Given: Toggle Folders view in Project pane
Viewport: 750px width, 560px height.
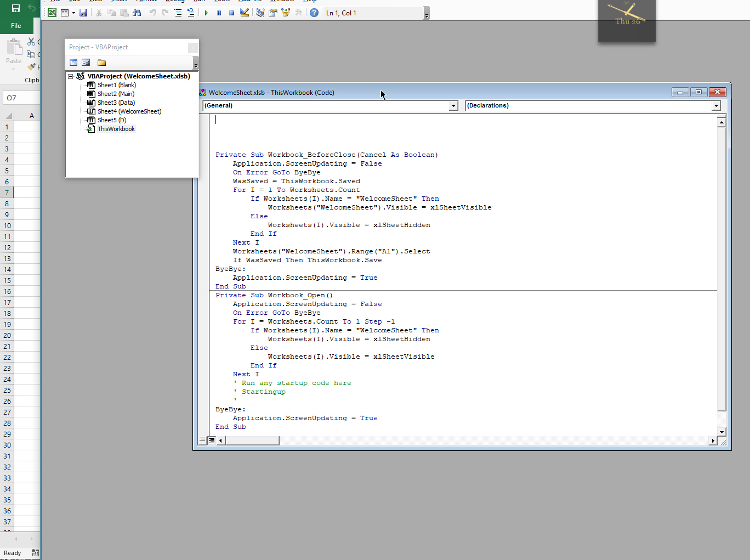Looking at the screenshot, I should tap(101, 63).
